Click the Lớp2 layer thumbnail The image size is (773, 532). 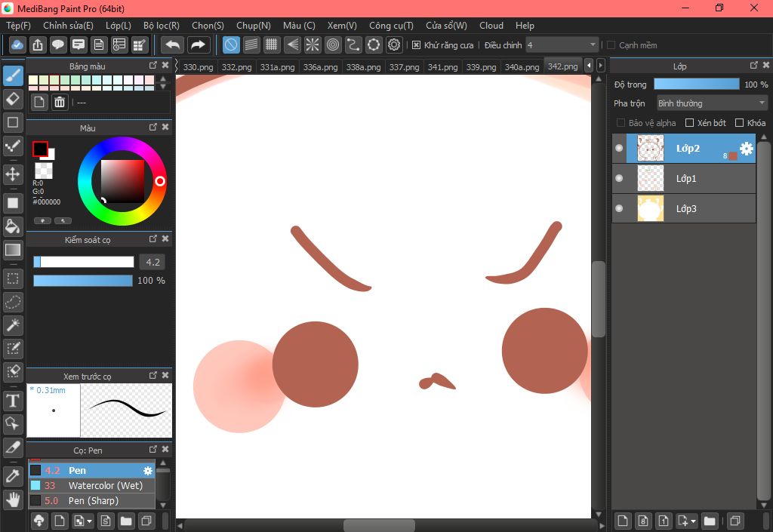click(650, 148)
